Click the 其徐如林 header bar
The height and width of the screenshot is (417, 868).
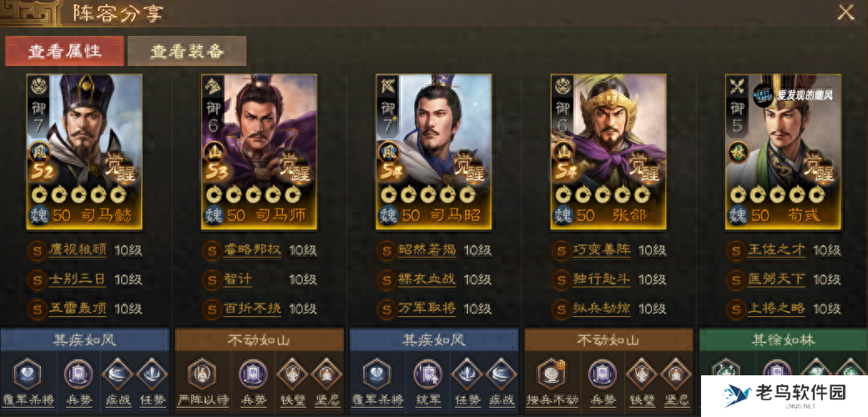tap(784, 339)
